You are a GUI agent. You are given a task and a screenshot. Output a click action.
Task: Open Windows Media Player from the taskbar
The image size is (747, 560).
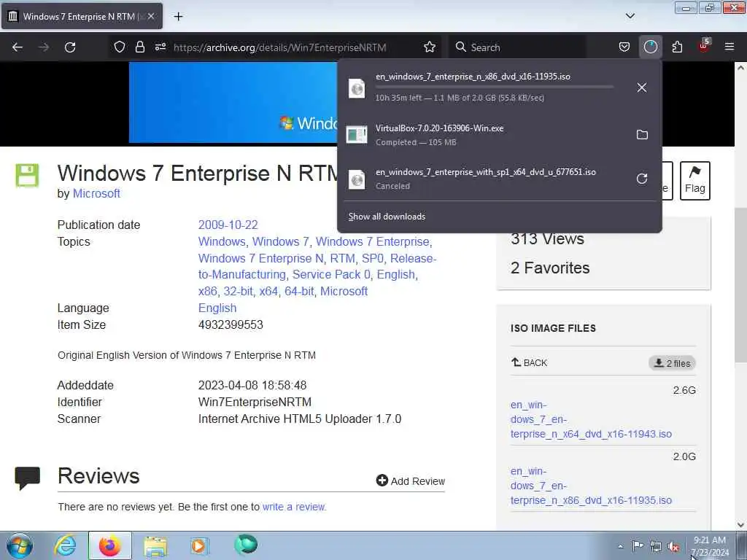tap(199, 545)
